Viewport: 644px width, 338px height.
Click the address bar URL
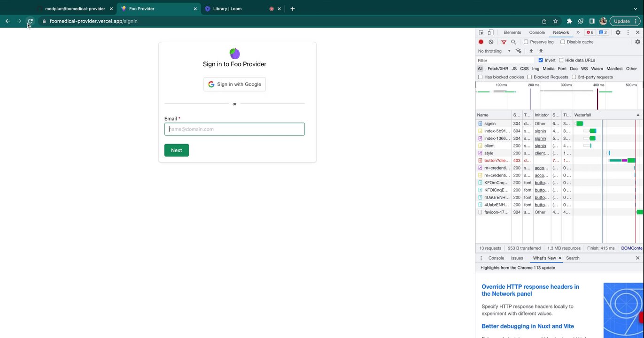pyautogui.click(x=93, y=21)
